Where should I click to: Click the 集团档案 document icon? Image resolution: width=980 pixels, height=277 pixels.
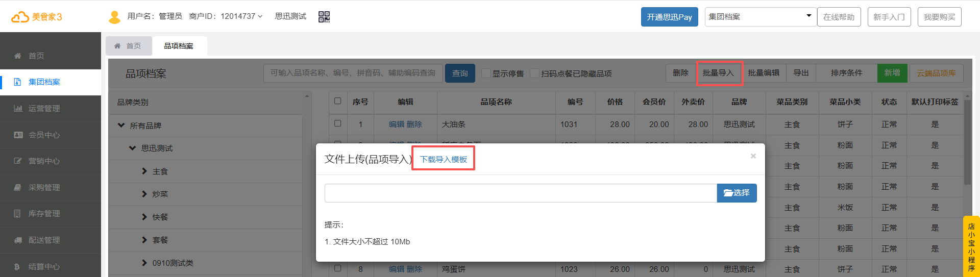pos(18,82)
